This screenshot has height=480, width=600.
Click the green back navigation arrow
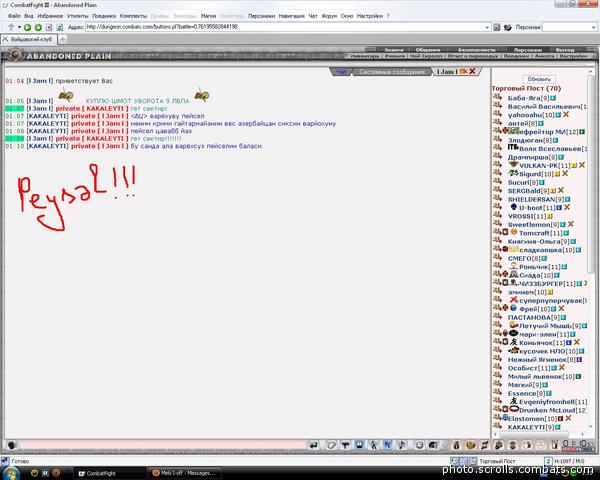pos(27,27)
